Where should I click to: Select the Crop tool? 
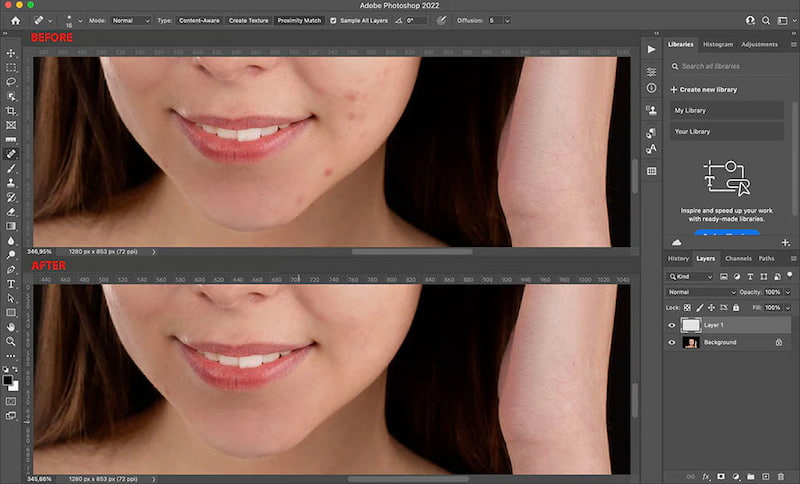click(11, 111)
